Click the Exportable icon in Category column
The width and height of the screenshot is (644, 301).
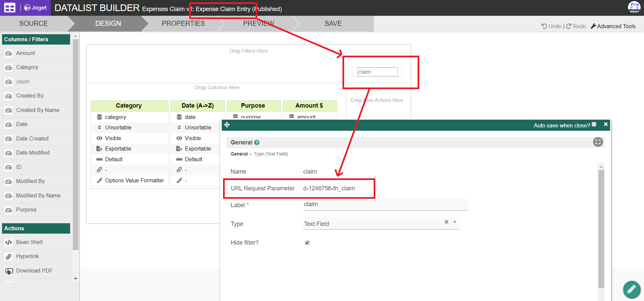(x=99, y=148)
